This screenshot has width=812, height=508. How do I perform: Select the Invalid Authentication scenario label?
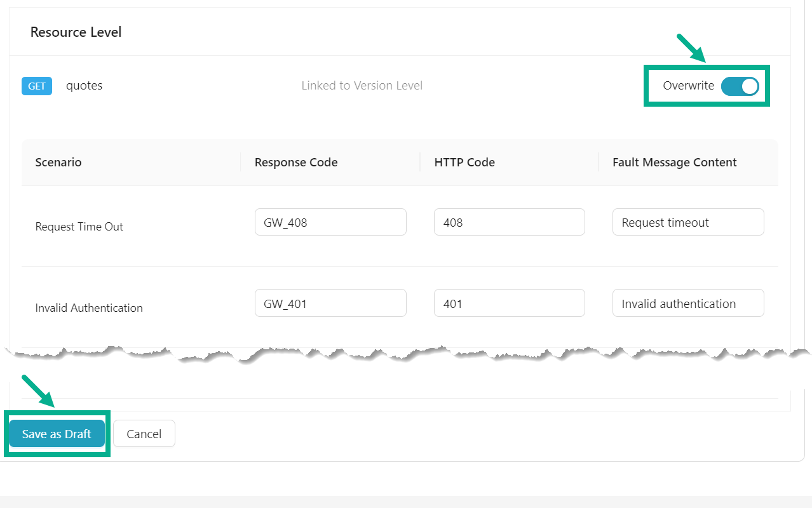[89, 308]
